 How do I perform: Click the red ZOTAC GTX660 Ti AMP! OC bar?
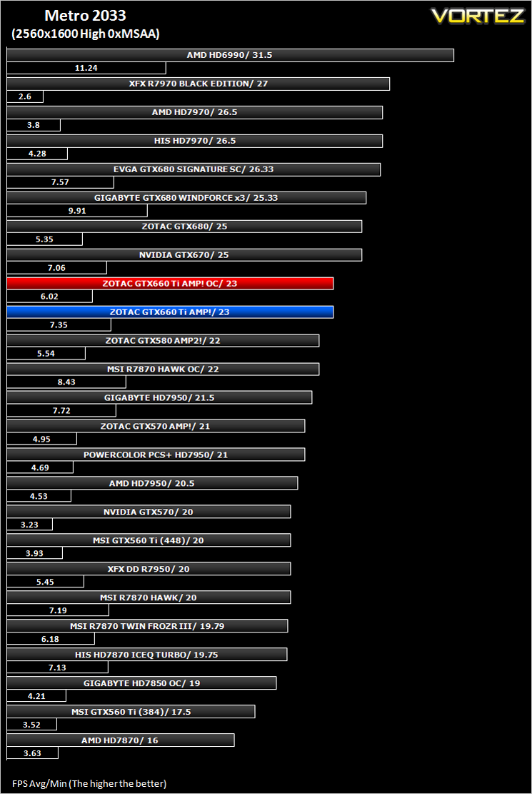pos(170,284)
